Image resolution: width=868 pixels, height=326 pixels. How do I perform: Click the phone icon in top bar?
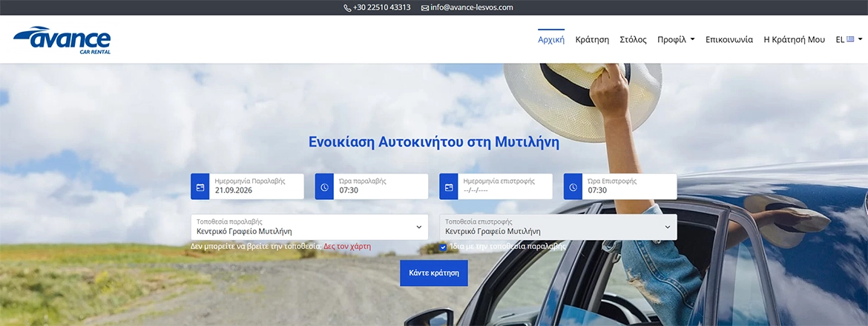(347, 7)
